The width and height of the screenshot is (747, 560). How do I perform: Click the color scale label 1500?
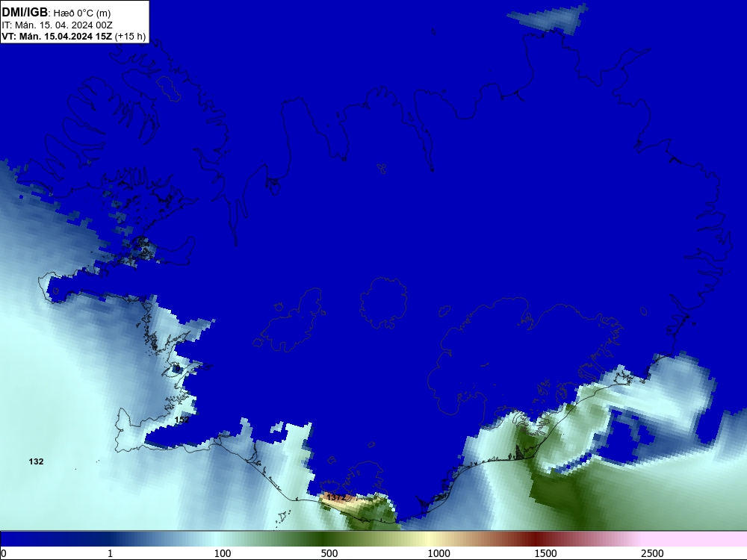(x=545, y=553)
